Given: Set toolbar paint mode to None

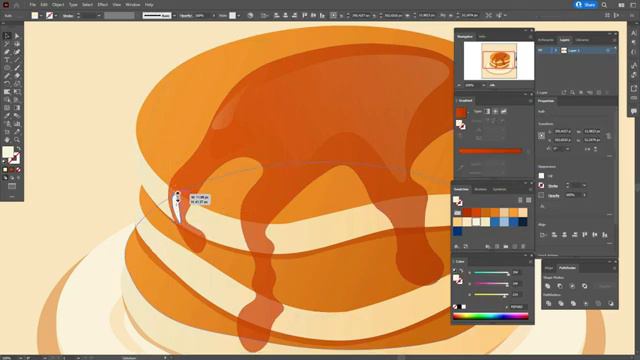Looking at the screenshot, I should click(18, 170).
